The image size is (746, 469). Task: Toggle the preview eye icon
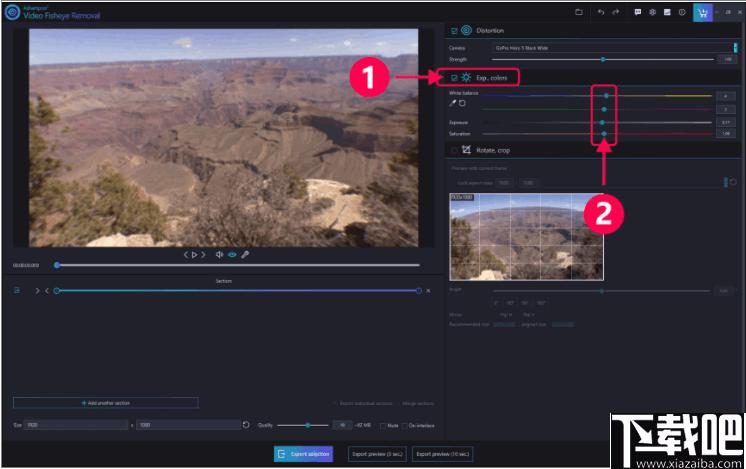coord(232,255)
